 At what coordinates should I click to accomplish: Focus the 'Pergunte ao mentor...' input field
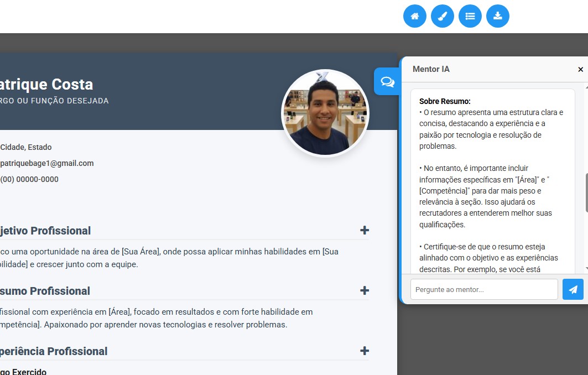484,289
